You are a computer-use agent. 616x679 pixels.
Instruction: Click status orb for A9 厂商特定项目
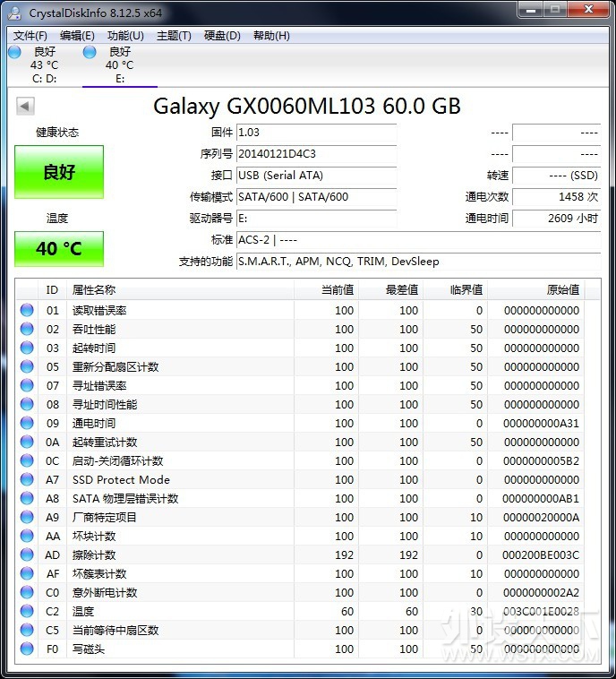(27, 517)
